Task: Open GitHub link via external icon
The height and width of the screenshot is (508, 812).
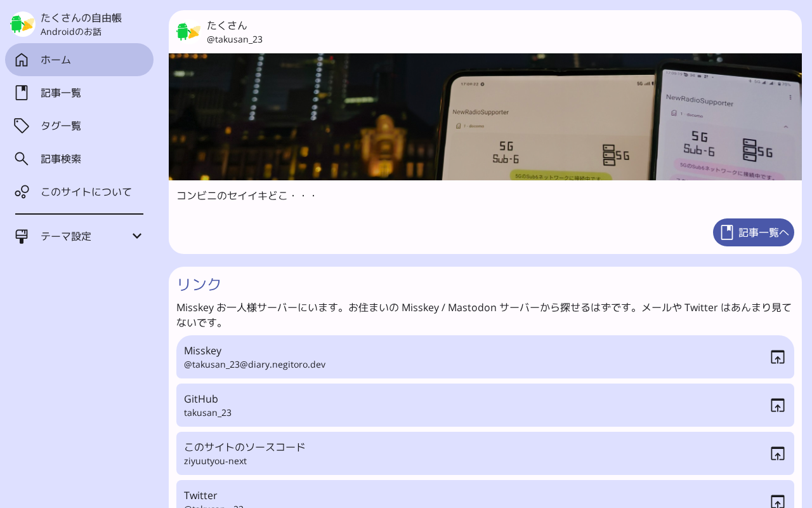Action: pyautogui.click(x=778, y=405)
